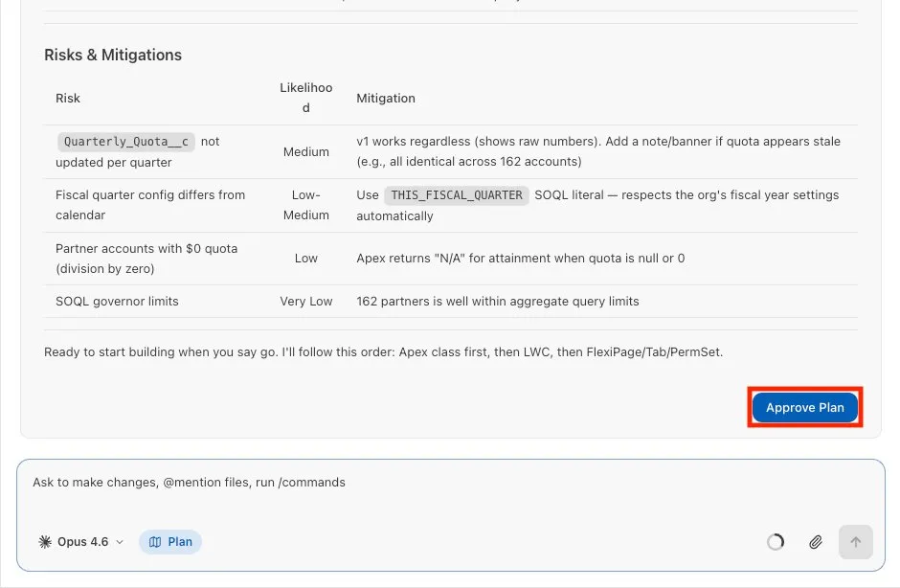Click 'Apex returns "N/A" for attainment' mitigation

click(x=521, y=259)
